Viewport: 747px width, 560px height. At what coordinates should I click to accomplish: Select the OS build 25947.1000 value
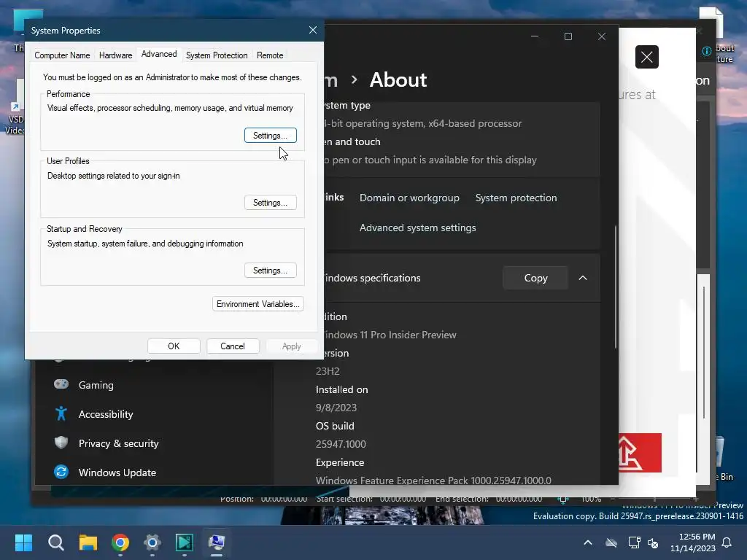(341, 444)
